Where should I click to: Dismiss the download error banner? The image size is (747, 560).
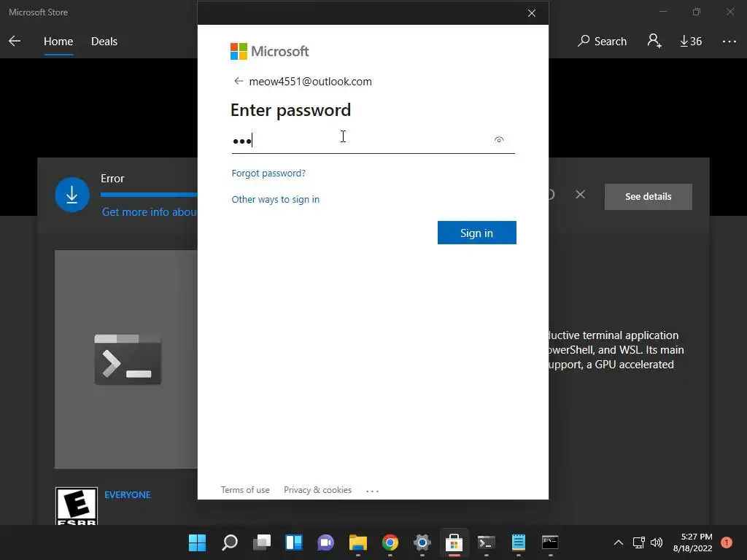coord(580,194)
